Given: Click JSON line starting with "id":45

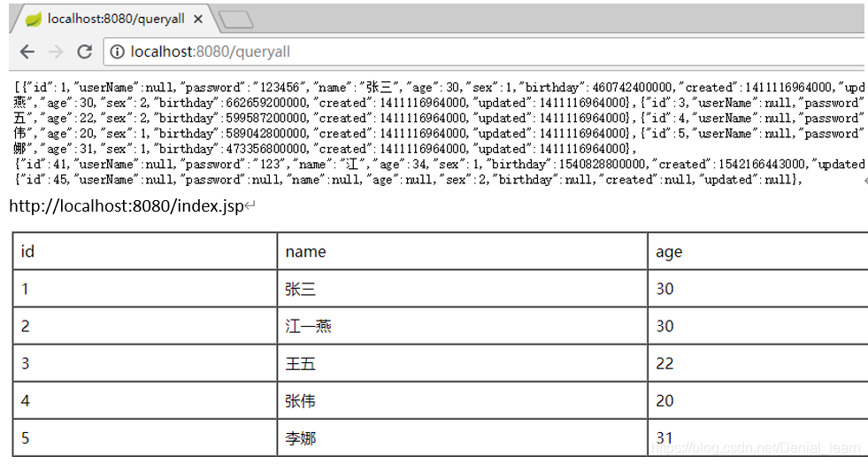Looking at the screenshot, I should (x=408, y=180).
